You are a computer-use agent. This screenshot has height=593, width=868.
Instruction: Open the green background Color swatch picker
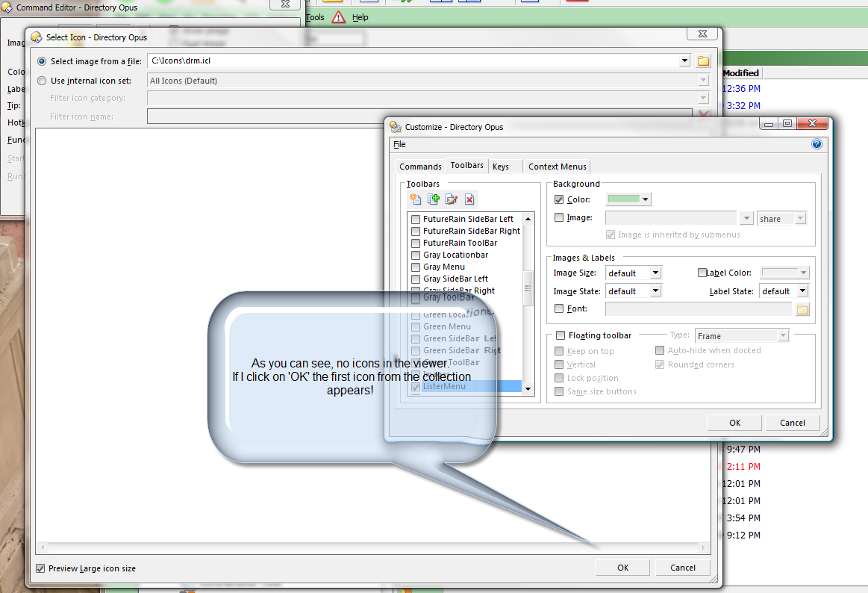coord(627,199)
